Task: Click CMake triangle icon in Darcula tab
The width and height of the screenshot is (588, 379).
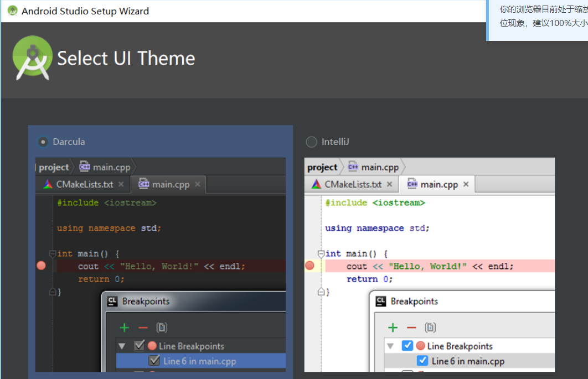Action: (48, 184)
